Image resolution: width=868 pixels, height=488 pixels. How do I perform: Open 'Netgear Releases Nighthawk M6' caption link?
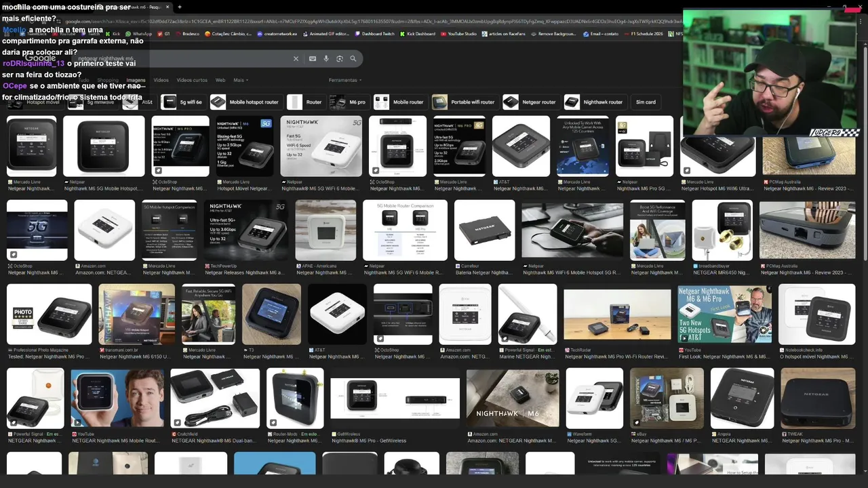[x=244, y=272]
